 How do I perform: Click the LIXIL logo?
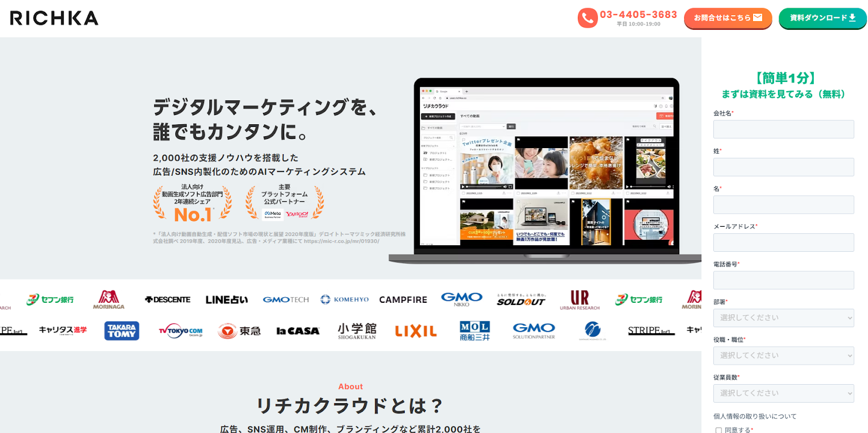pos(416,331)
